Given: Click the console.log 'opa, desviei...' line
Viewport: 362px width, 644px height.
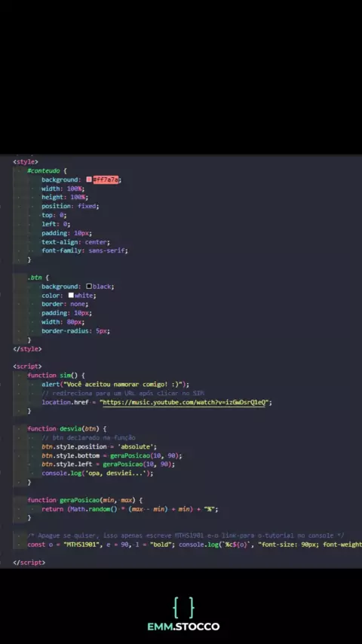Looking at the screenshot, I should (97, 474).
